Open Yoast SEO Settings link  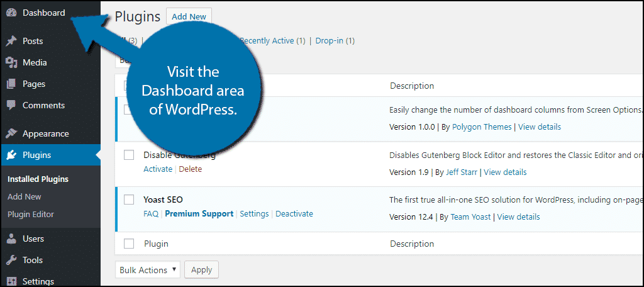[254, 214]
